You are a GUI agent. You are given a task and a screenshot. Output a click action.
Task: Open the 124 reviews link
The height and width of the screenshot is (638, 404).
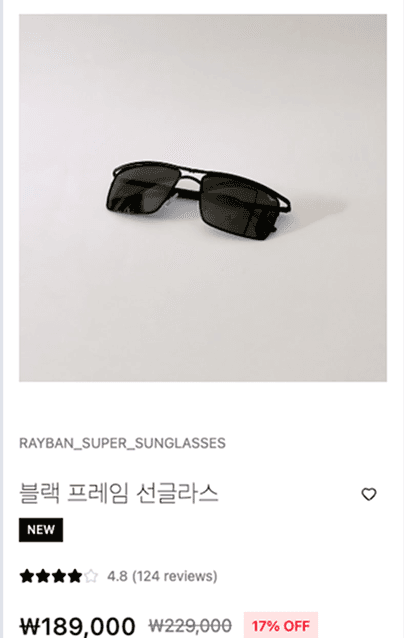pyautogui.click(x=175, y=576)
